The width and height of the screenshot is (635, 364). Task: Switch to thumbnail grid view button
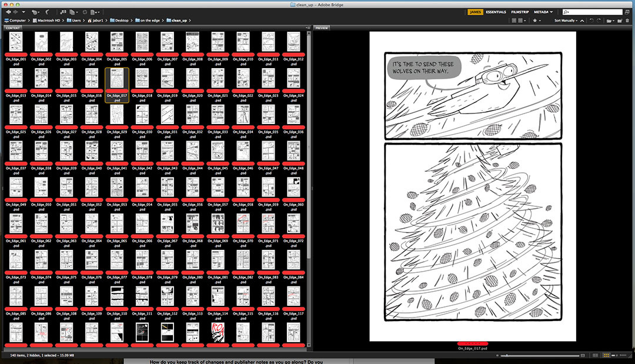pos(606,356)
